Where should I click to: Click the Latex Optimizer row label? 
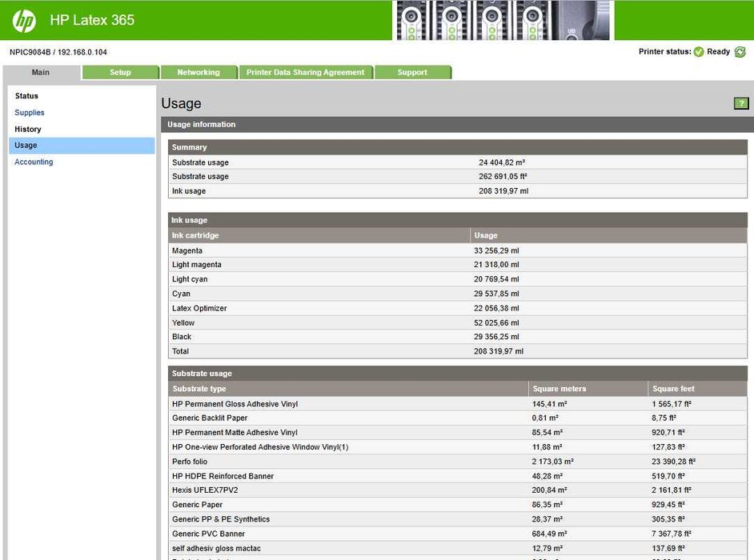tap(199, 308)
